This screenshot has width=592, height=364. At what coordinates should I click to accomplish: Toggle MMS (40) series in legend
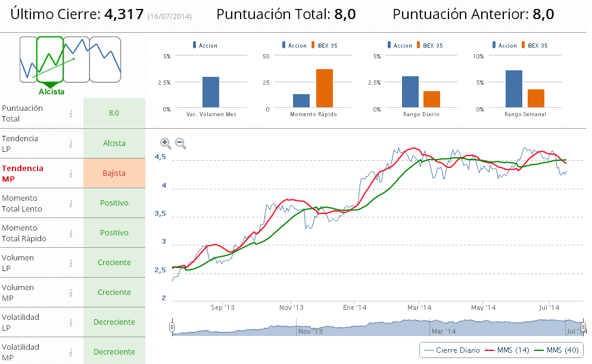click(x=557, y=350)
